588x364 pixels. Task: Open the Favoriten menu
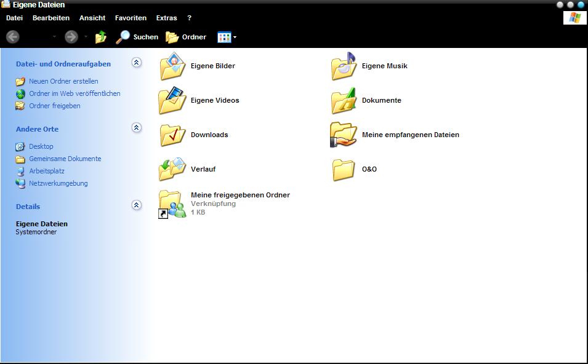point(131,18)
